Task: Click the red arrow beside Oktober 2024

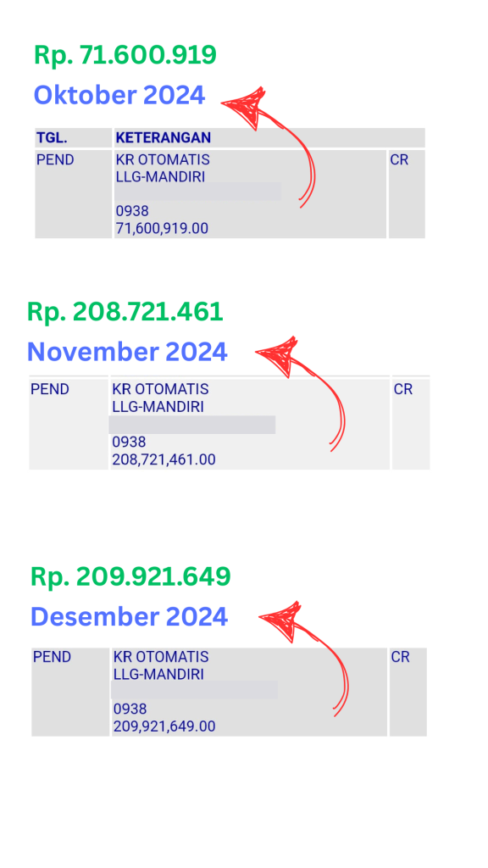Action: pos(269,147)
